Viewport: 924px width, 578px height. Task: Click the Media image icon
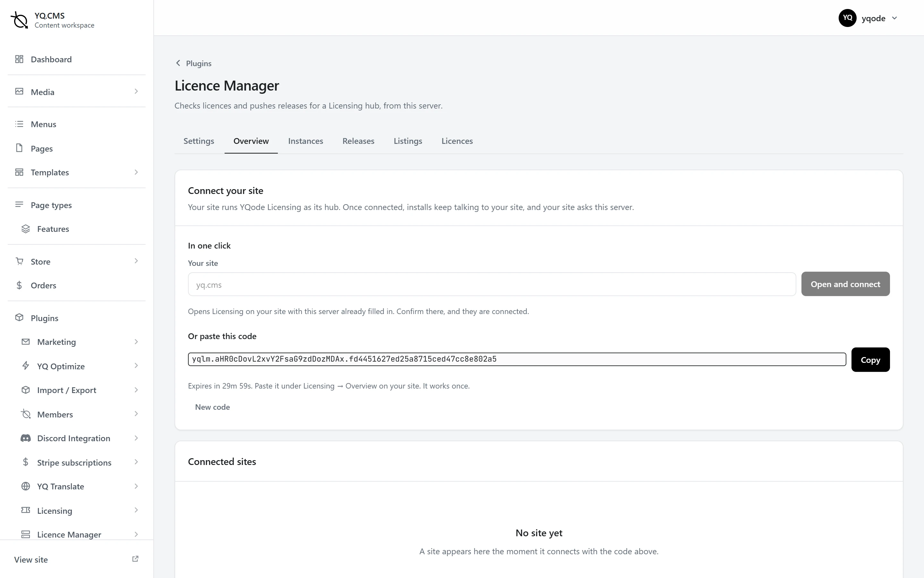coord(19,92)
